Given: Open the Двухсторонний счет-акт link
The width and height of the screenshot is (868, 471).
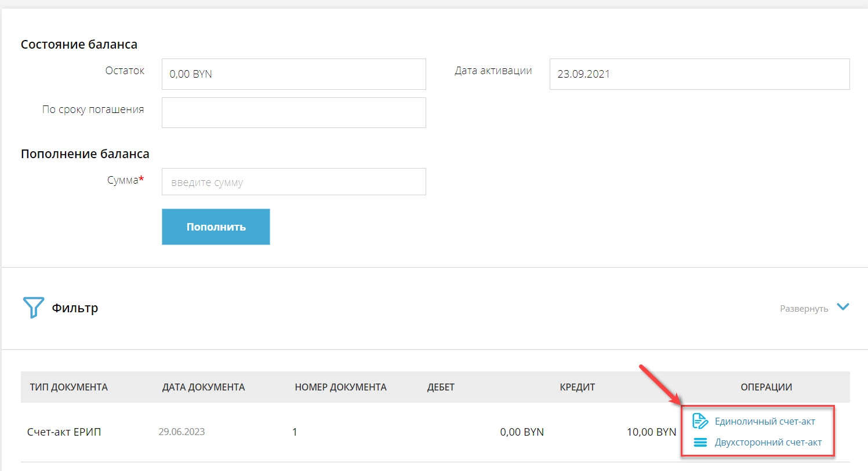Looking at the screenshot, I should 768,443.
